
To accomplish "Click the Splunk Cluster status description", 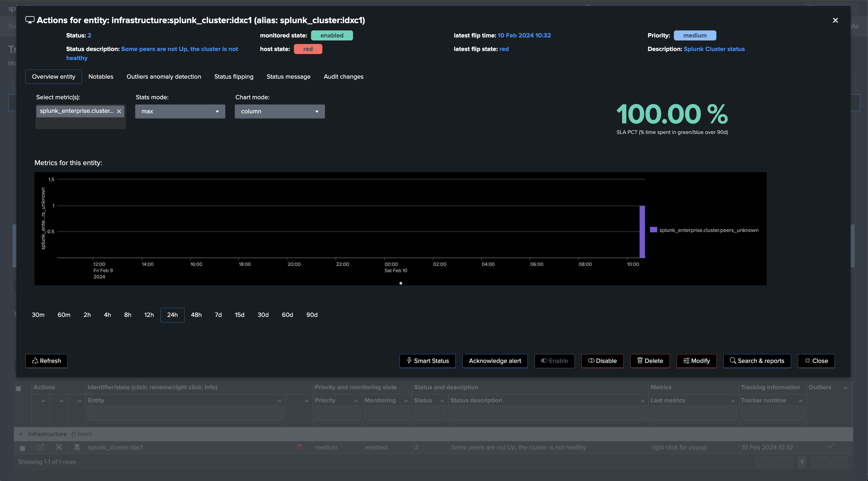I will point(714,49).
